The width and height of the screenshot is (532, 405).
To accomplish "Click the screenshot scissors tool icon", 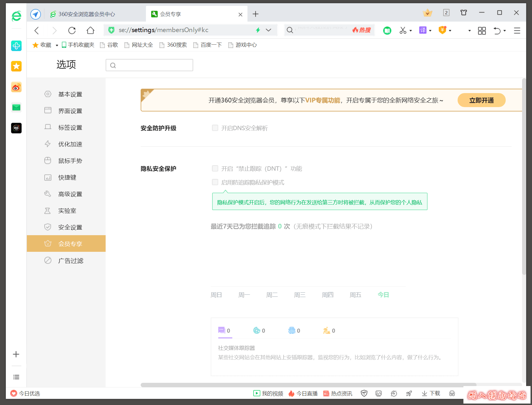I will (403, 30).
